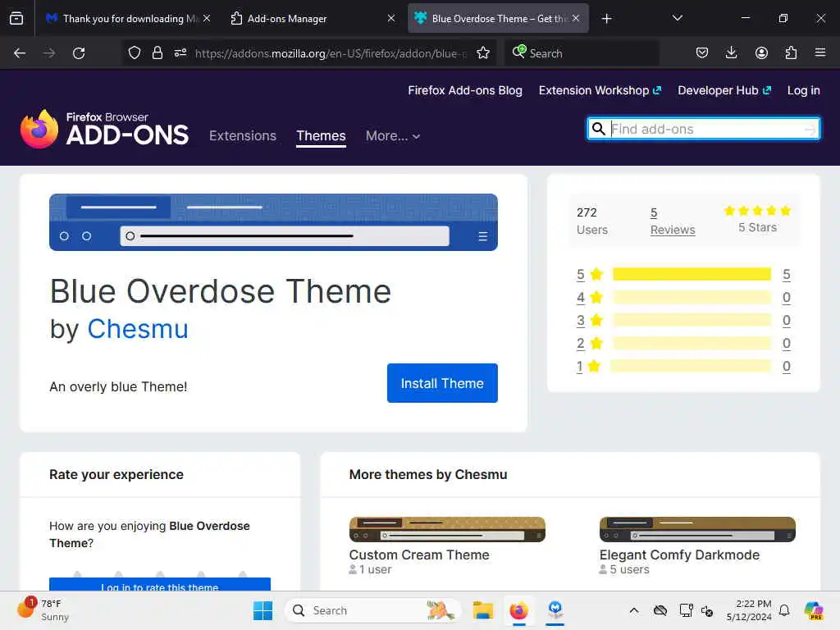The width and height of the screenshot is (840, 630).
Task: Expand the More... navigation dropdown
Action: pos(393,136)
